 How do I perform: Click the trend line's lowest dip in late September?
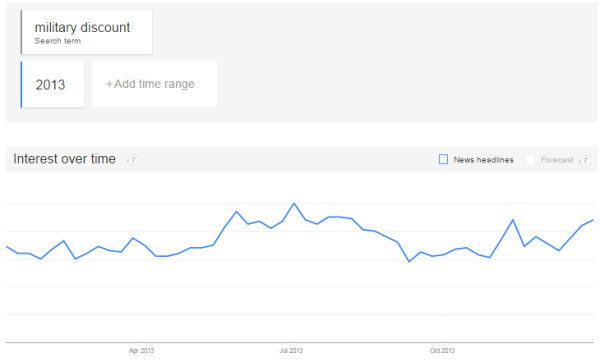[x=409, y=262]
